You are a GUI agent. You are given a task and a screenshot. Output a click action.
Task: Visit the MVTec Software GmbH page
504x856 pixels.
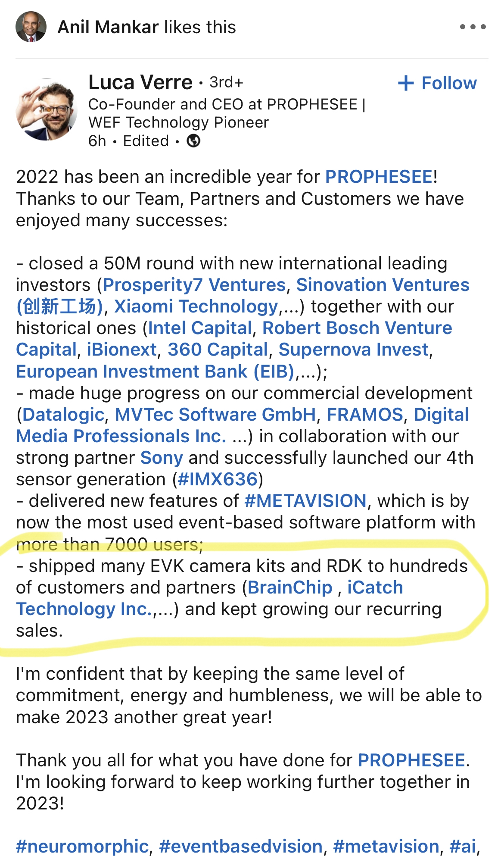coord(215,415)
